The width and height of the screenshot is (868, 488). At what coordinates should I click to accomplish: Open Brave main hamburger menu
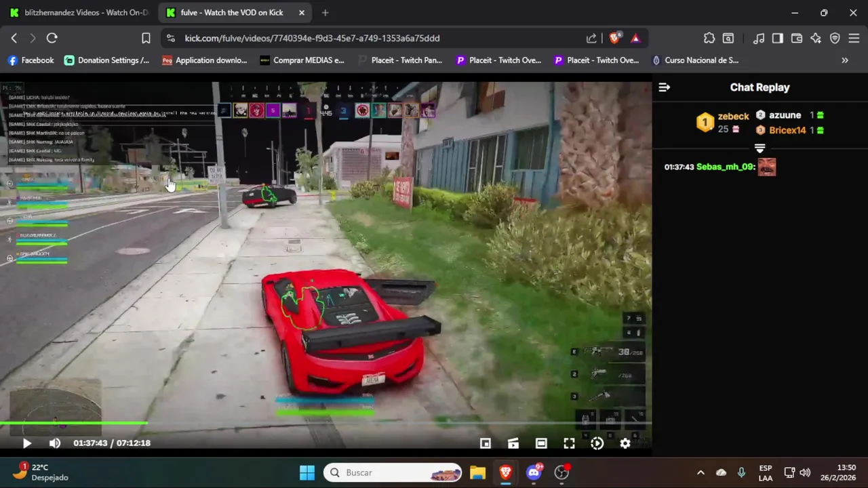854,39
